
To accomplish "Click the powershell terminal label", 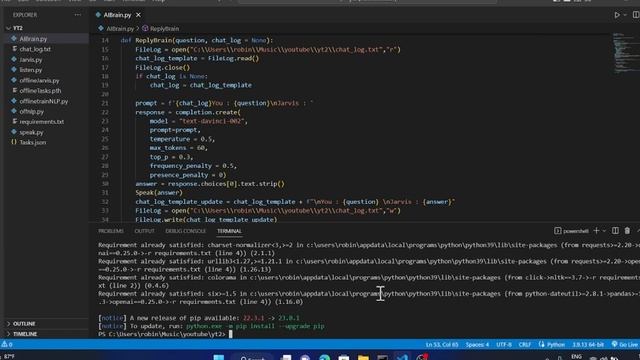I will (x=571, y=231).
